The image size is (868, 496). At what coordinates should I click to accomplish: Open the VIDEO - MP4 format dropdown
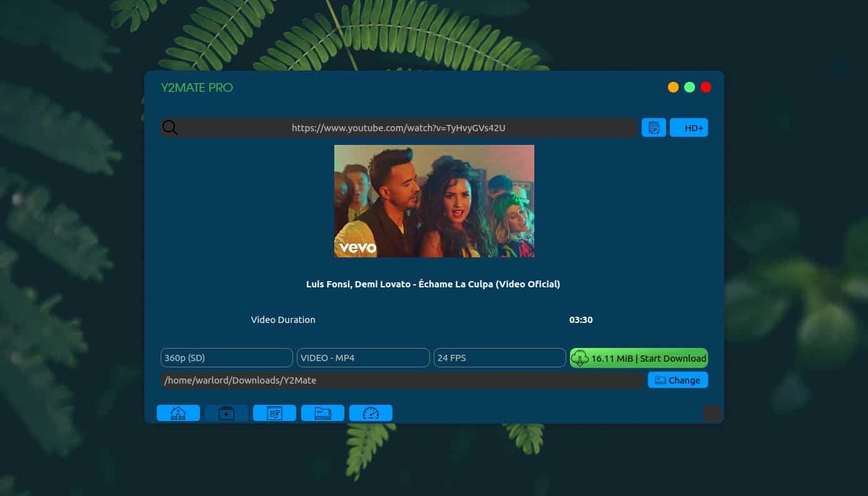[362, 358]
